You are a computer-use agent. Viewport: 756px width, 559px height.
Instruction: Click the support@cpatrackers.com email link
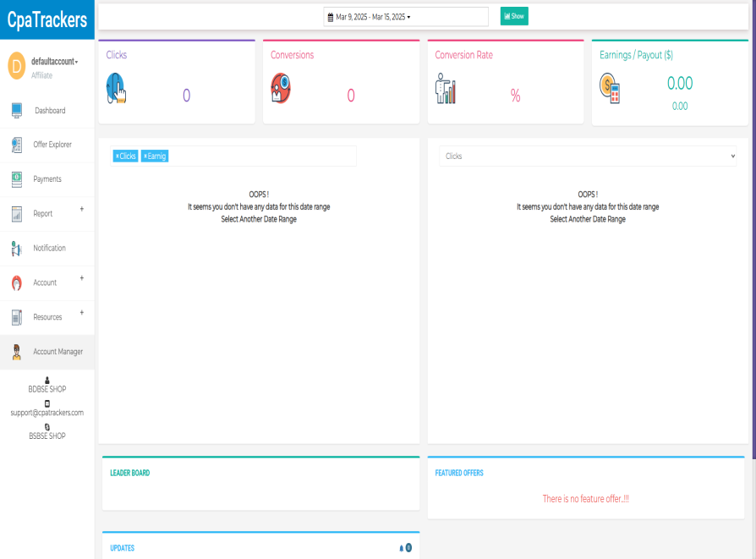pos(47,413)
